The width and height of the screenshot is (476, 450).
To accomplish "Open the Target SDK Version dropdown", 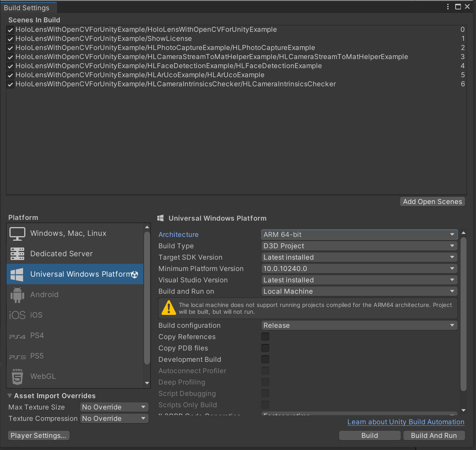I will 359,257.
